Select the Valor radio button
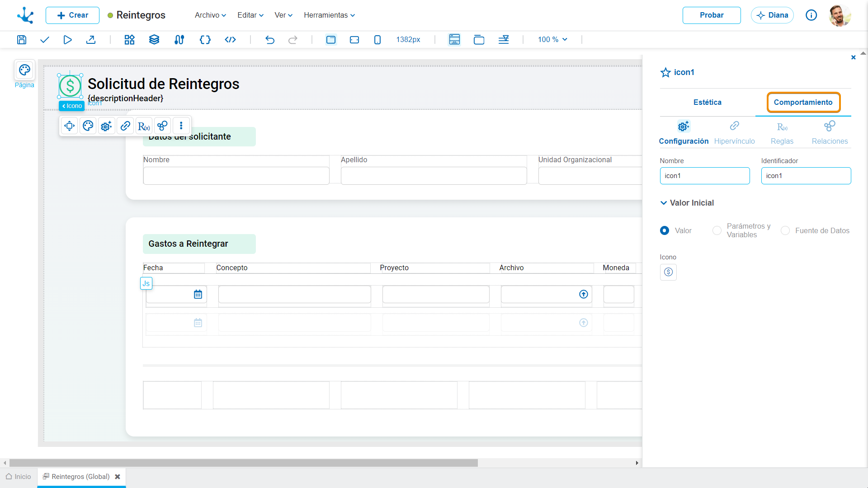Image resolution: width=868 pixels, height=488 pixels. click(665, 230)
